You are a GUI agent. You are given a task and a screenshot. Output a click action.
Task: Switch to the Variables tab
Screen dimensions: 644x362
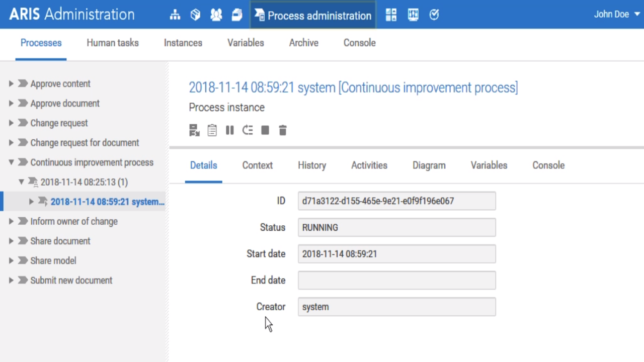tap(489, 165)
